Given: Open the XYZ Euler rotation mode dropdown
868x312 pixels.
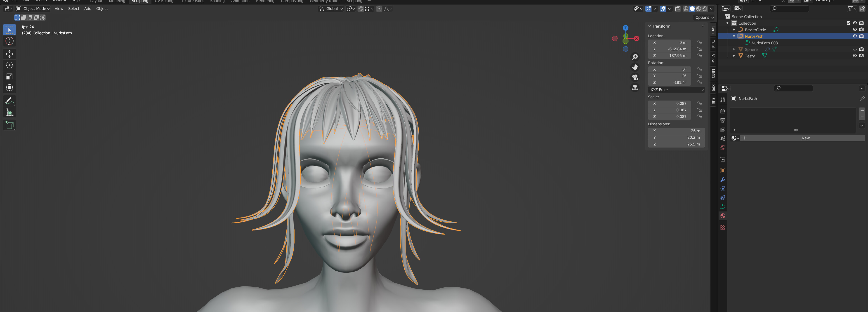Looking at the screenshot, I should click(x=676, y=90).
